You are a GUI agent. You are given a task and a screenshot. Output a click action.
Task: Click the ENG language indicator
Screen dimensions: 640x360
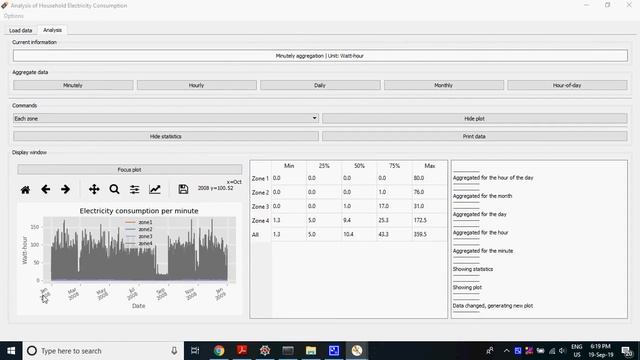coord(577,351)
